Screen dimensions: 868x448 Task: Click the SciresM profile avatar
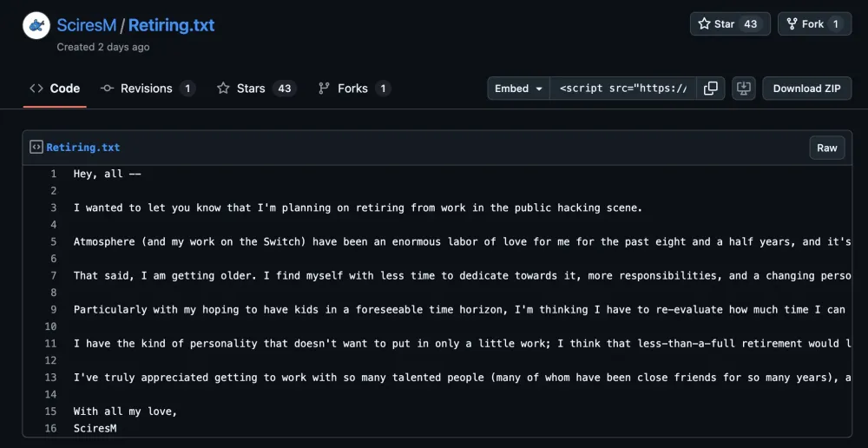36,25
